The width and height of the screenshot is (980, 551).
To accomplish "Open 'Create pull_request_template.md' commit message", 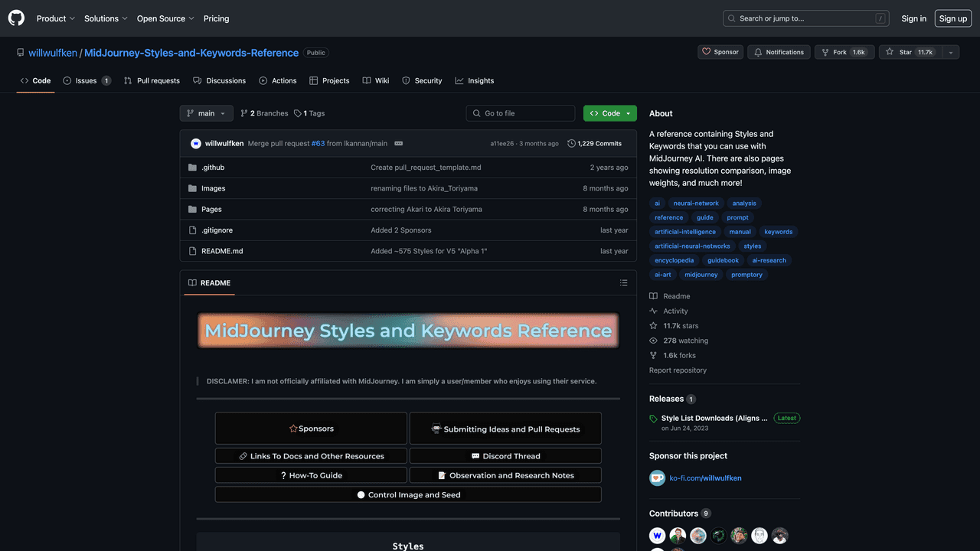I will tap(426, 168).
